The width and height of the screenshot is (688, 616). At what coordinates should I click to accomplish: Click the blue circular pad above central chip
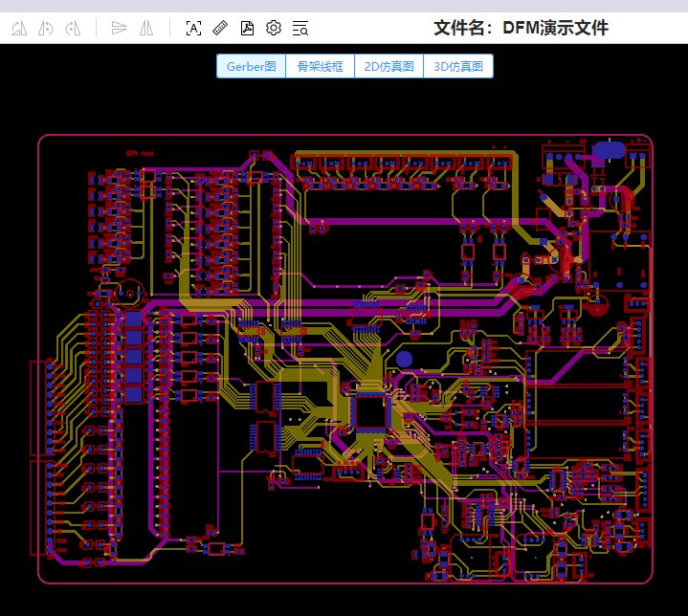click(x=404, y=359)
